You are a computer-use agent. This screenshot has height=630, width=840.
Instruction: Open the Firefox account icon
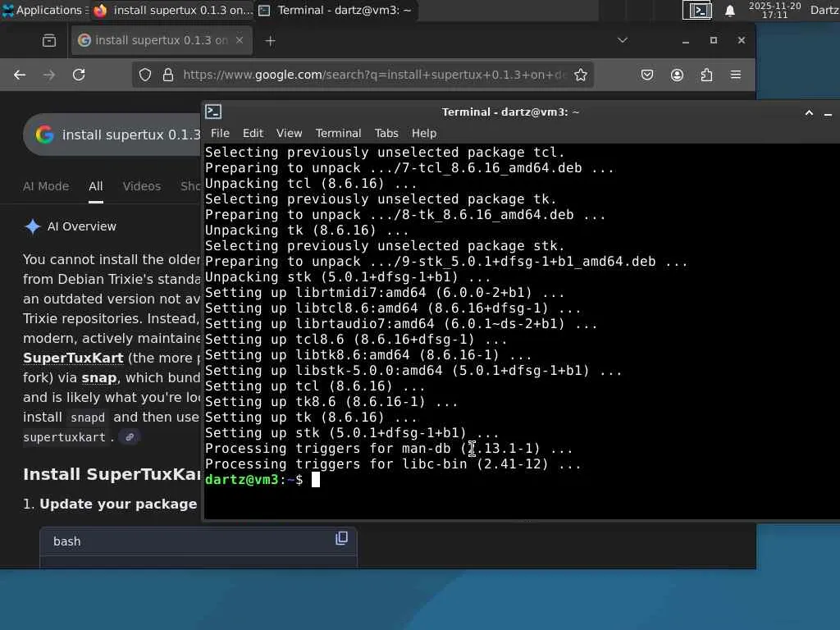pos(677,75)
